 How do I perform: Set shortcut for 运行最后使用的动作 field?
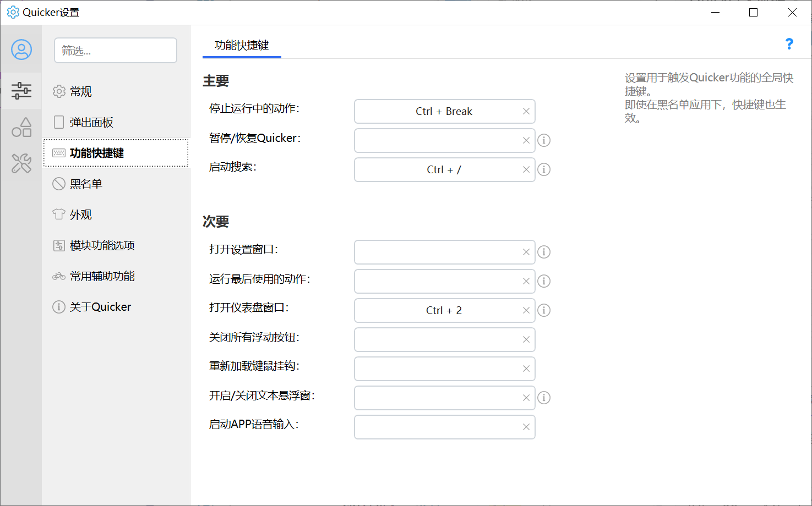445,281
